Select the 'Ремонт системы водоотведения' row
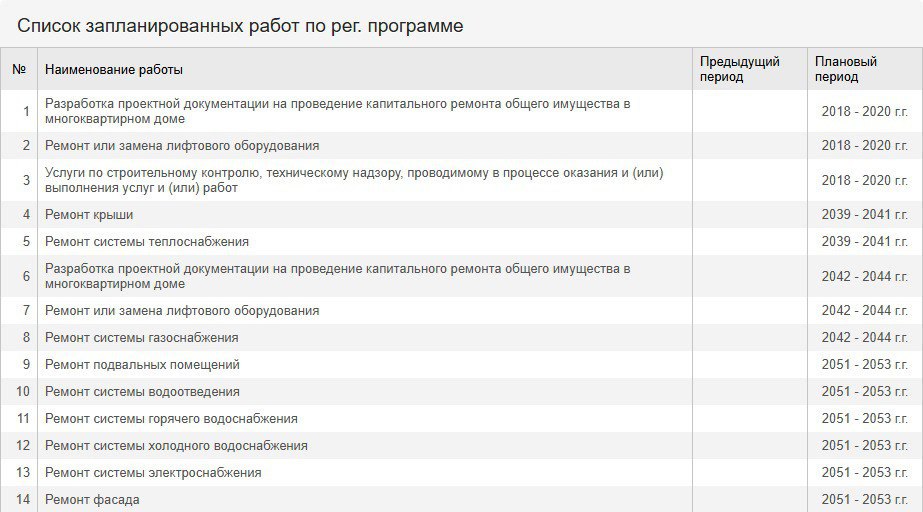Viewport: 923px width, 512px height. click(x=462, y=392)
